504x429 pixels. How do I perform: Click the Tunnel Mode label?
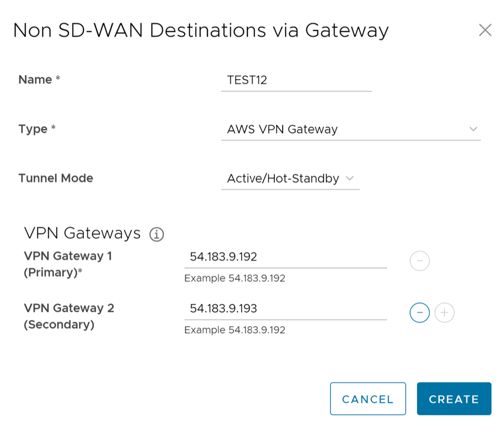click(x=55, y=178)
